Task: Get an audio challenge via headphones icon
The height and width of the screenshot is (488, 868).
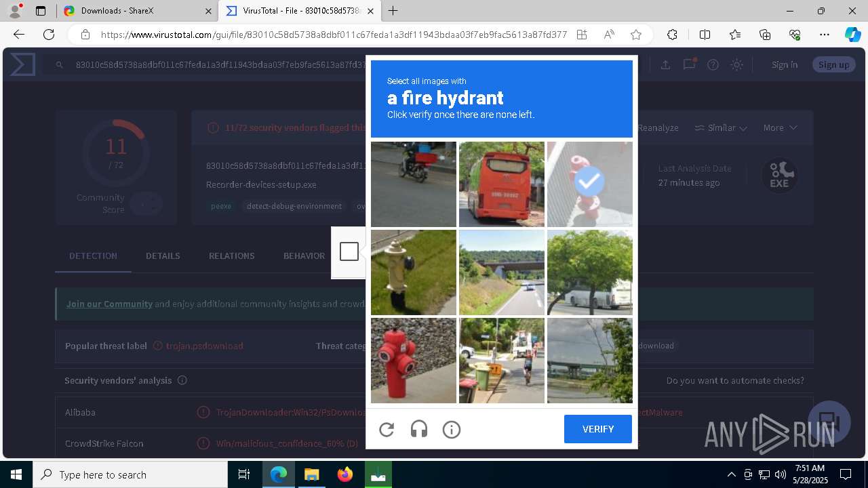Action: pos(419,429)
